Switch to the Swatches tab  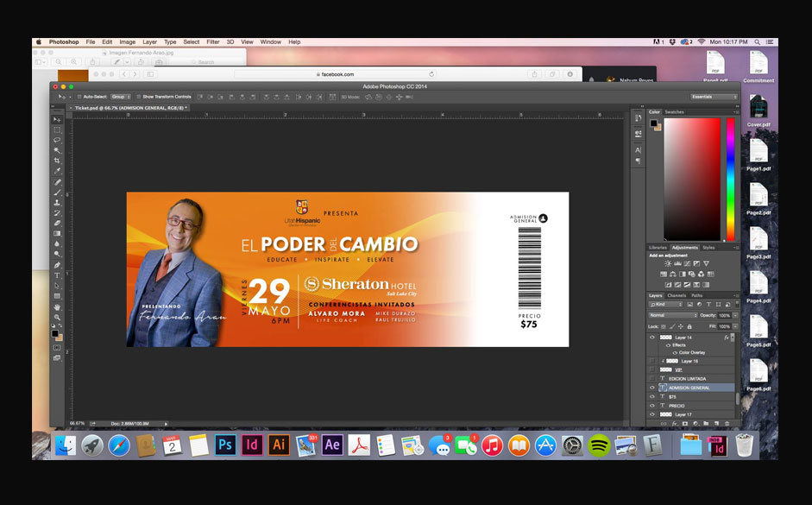(674, 111)
